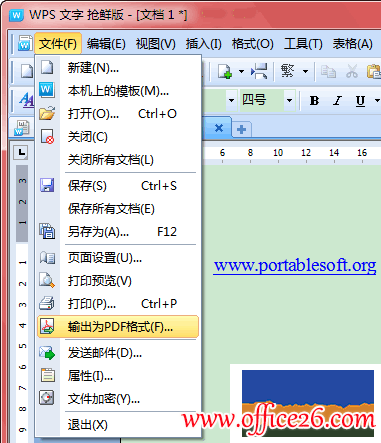Expand the dropdown arrow next to 繁
This screenshot has height=443, width=381.
point(305,71)
